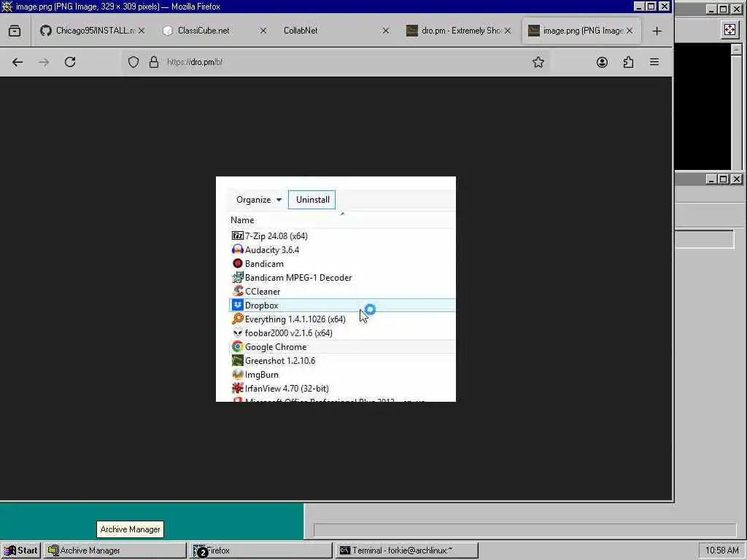This screenshot has height=560, width=747.
Task: Click the Firefox forward arrow
Action: 44,62
